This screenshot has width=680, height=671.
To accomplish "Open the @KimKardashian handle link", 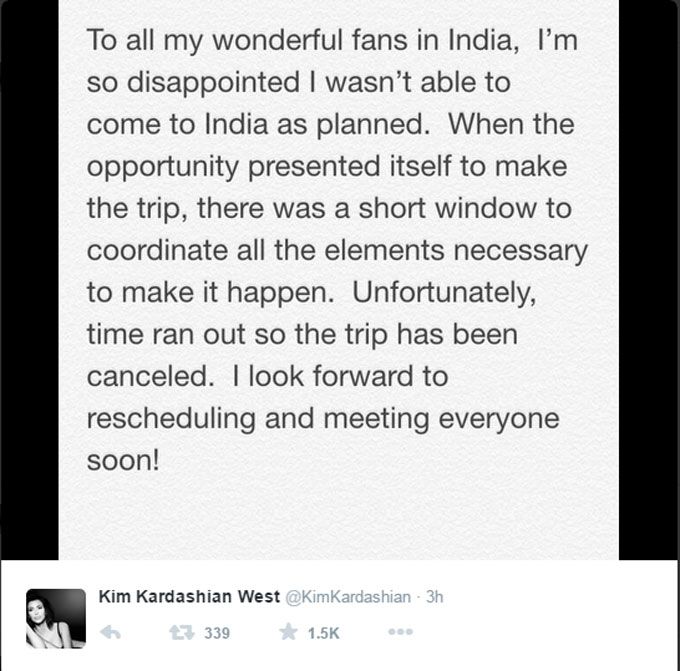I will coord(348,597).
